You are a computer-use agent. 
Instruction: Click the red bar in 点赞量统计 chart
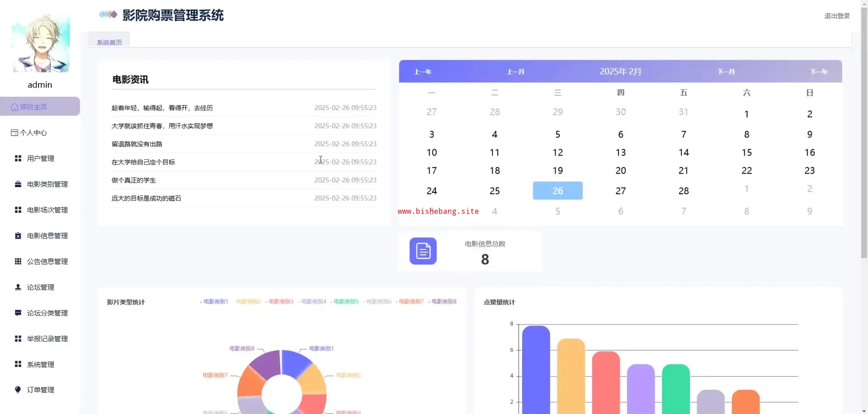(606, 382)
